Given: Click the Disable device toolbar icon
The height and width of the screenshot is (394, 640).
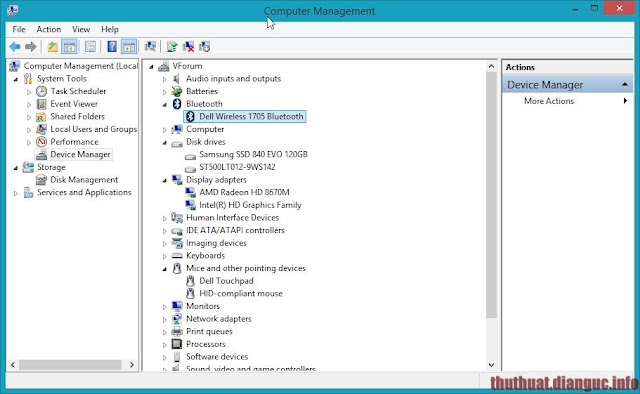Looking at the screenshot, I should pos(204,47).
